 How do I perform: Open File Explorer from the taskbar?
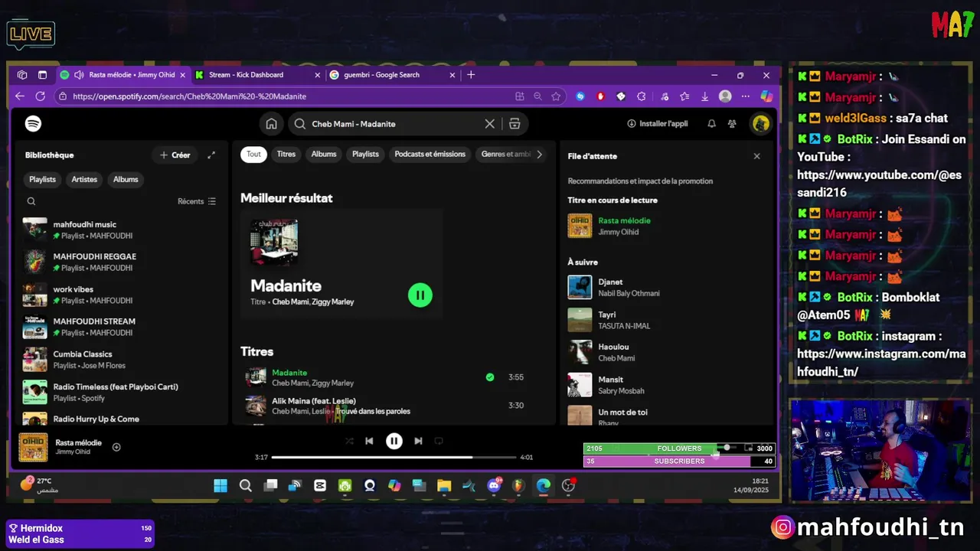click(444, 485)
